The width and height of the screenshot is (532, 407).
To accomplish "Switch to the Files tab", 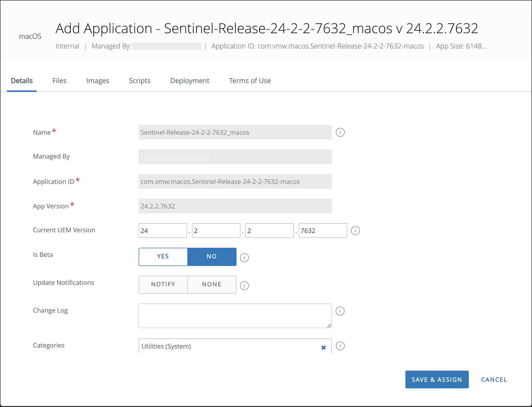I will [x=59, y=81].
